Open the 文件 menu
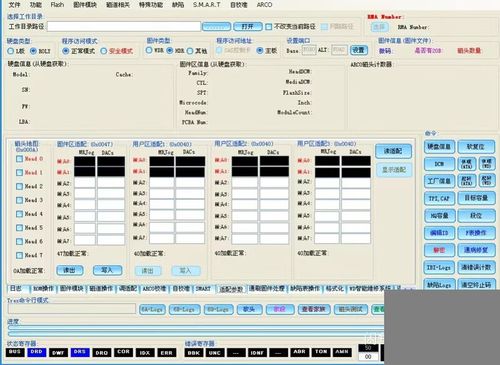Image resolution: width=500 pixels, height=365 pixels. point(14,5)
